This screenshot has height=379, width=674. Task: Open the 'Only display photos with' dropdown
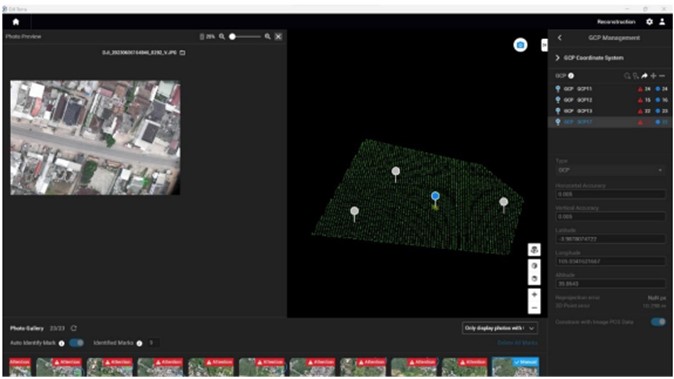tap(499, 328)
